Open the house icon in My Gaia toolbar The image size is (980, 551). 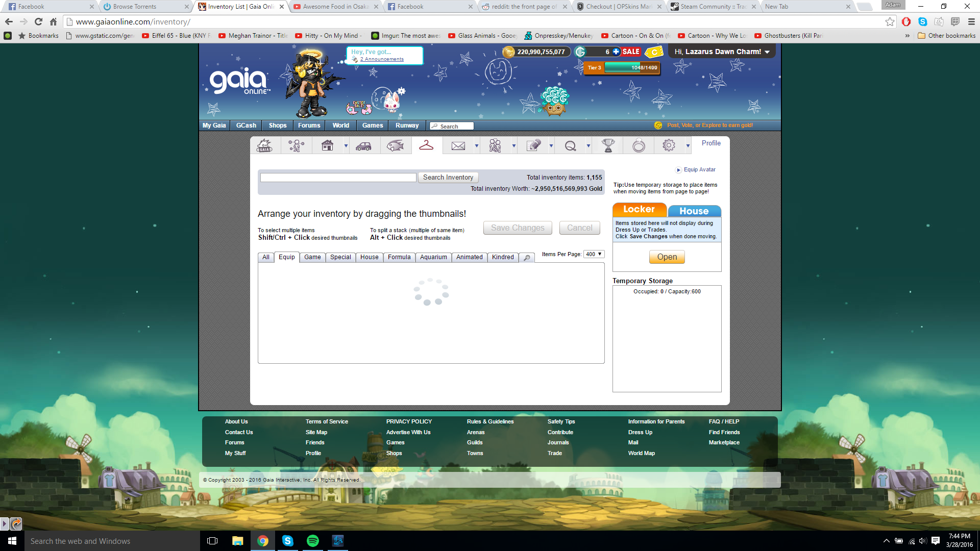(327, 146)
